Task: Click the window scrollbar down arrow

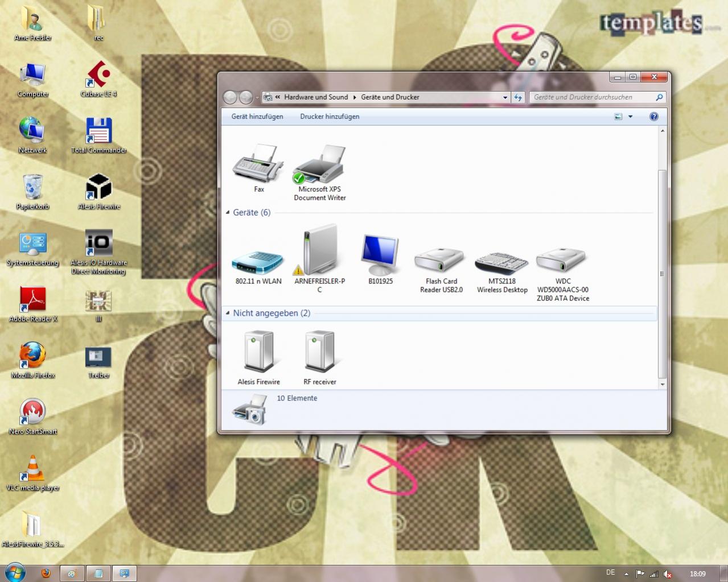Action: pyautogui.click(x=663, y=385)
